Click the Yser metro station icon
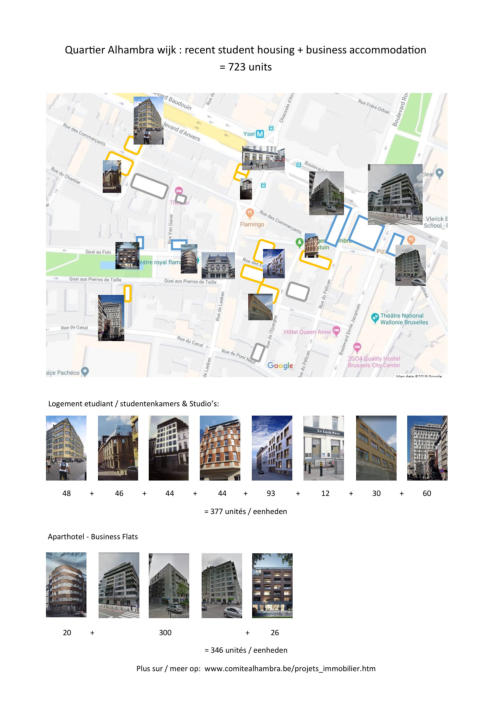The width and height of the screenshot is (500, 706). pos(260,134)
